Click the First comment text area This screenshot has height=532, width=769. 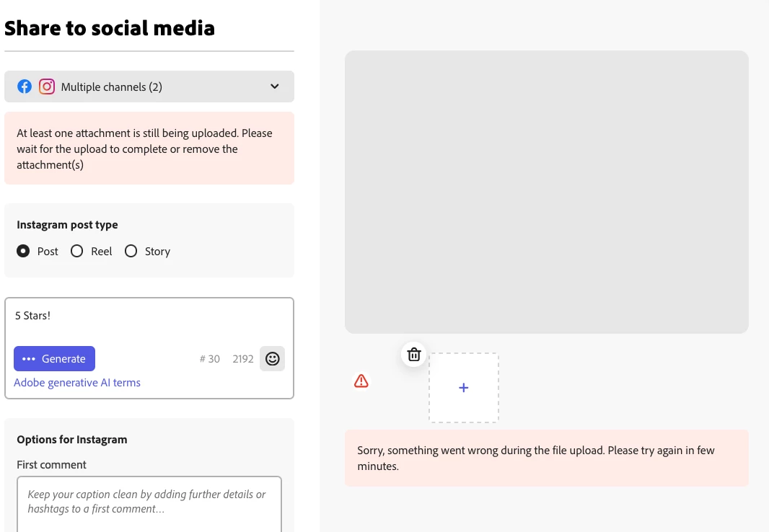tap(149, 504)
